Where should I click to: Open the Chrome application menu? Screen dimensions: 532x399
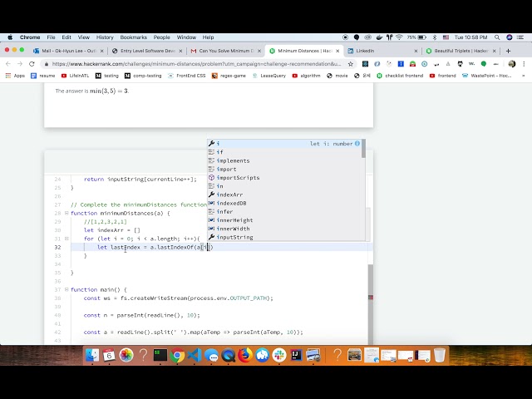pos(30,37)
